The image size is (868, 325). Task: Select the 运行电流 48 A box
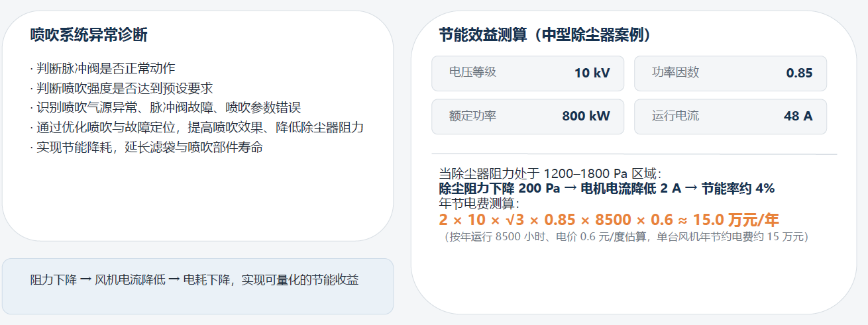(x=730, y=116)
